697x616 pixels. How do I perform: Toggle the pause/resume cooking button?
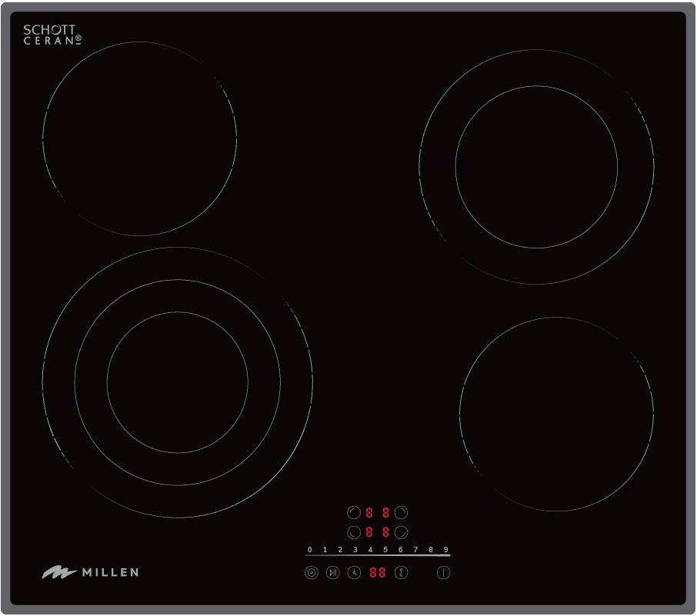coord(332,572)
